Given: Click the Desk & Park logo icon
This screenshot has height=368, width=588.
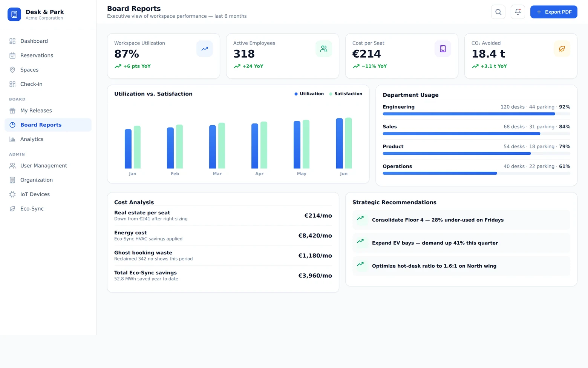Looking at the screenshot, I should [14, 14].
